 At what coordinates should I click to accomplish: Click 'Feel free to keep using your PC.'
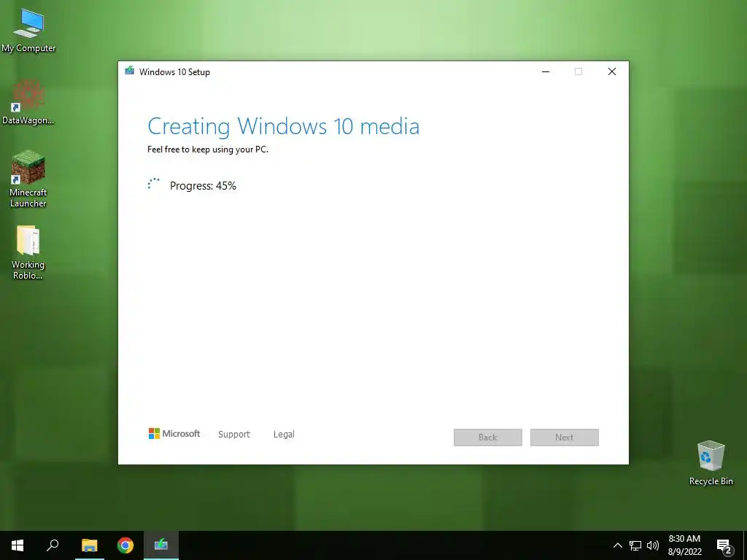(x=208, y=149)
